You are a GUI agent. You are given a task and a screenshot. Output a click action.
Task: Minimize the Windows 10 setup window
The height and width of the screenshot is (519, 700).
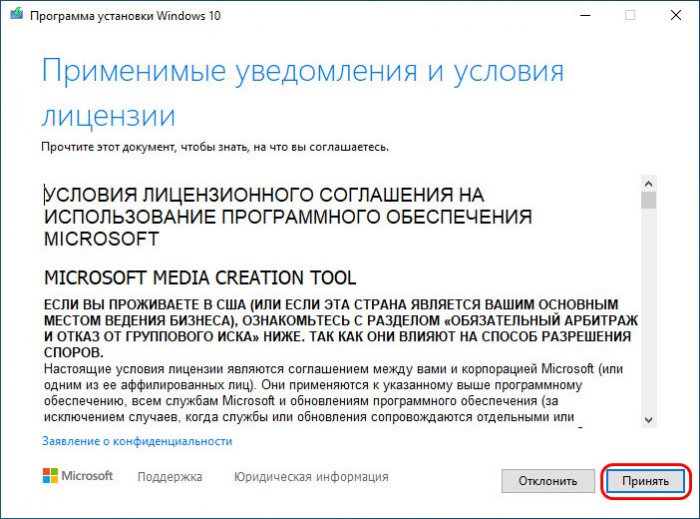point(585,15)
